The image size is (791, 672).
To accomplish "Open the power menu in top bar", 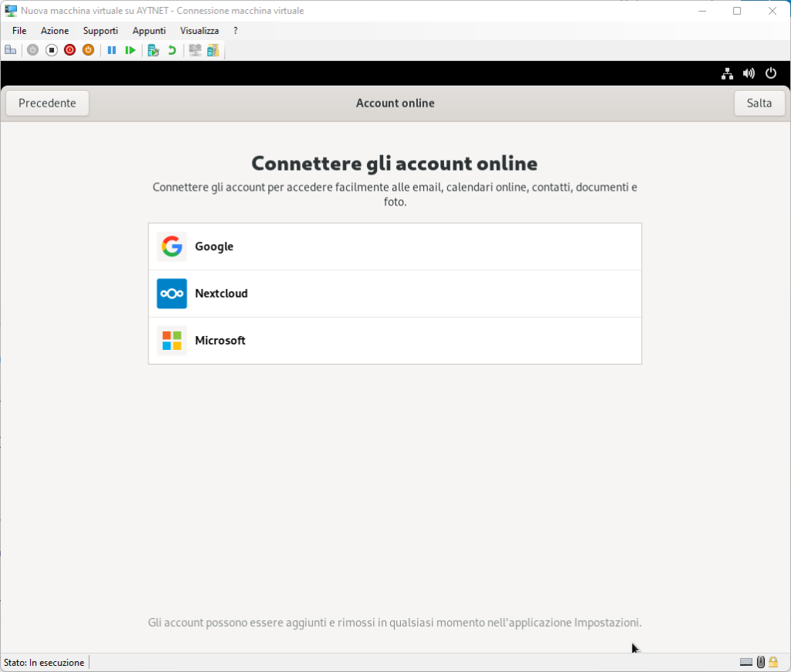I will (x=770, y=73).
